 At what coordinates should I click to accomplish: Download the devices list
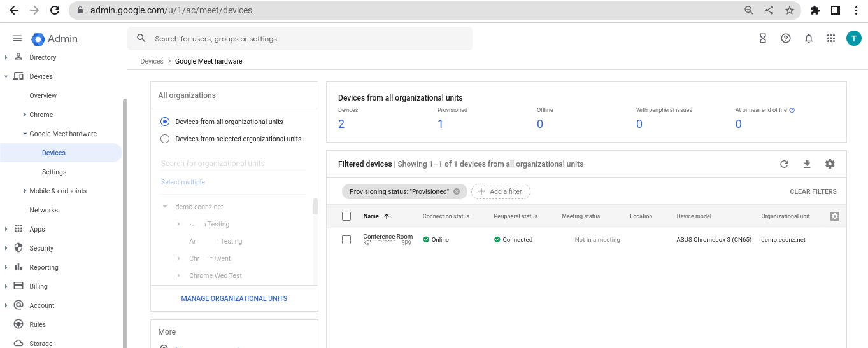coord(807,164)
